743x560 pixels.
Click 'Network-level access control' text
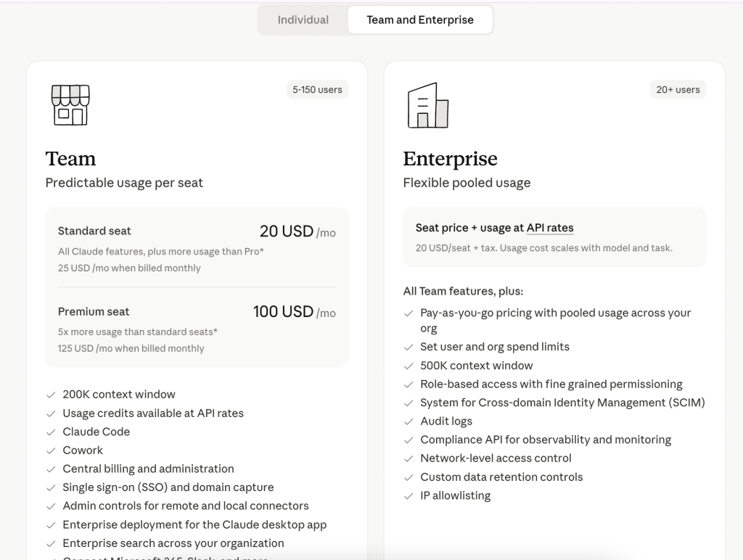pyautogui.click(x=496, y=458)
